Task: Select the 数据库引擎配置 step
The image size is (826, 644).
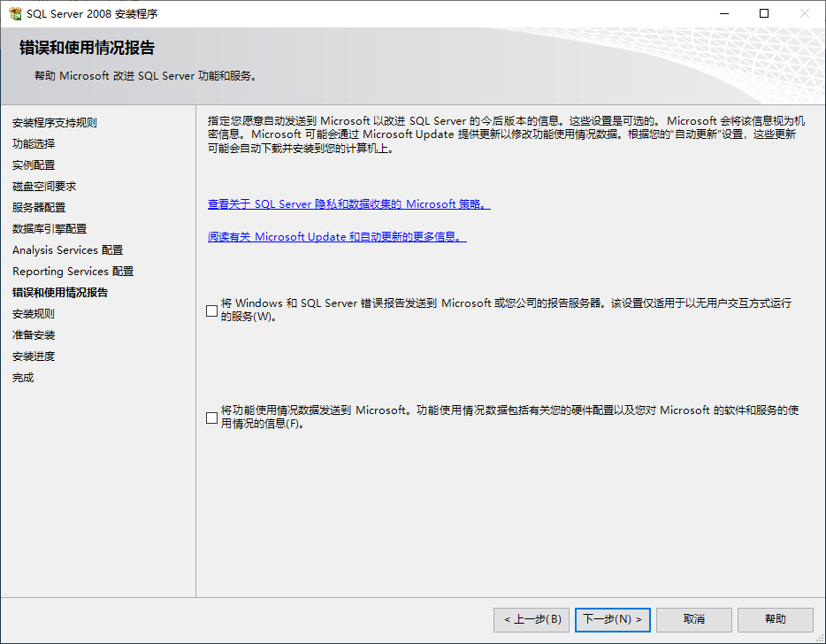Action: click(50, 229)
